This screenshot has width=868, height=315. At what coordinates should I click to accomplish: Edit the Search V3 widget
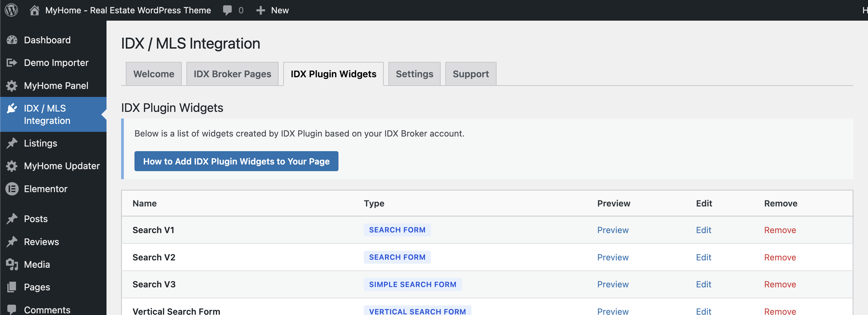(x=704, y=284)
